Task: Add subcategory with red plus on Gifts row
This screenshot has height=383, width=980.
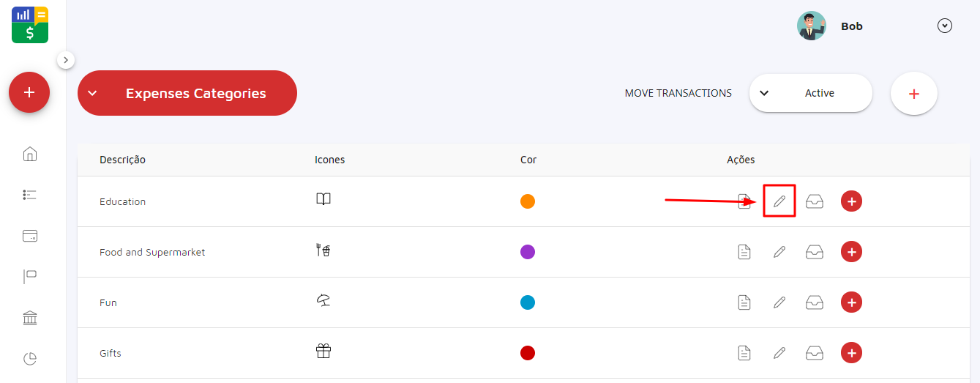Action: coord(851,353)
